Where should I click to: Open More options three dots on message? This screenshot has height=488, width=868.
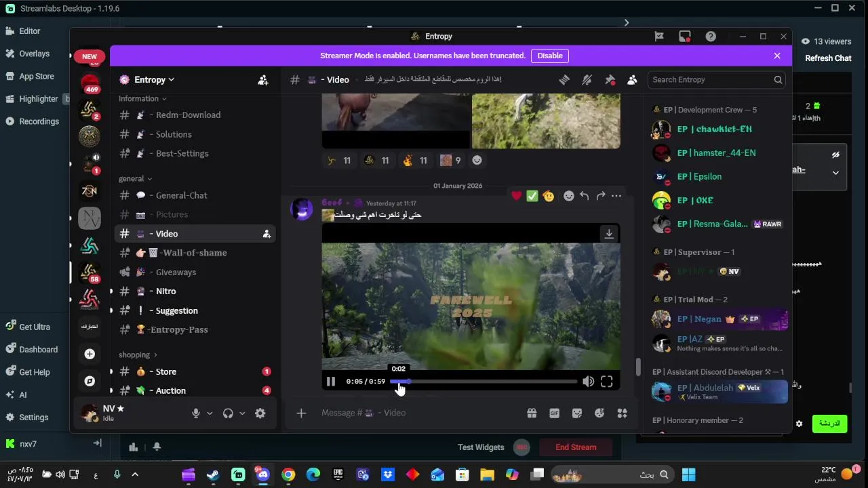click(616, 196)
